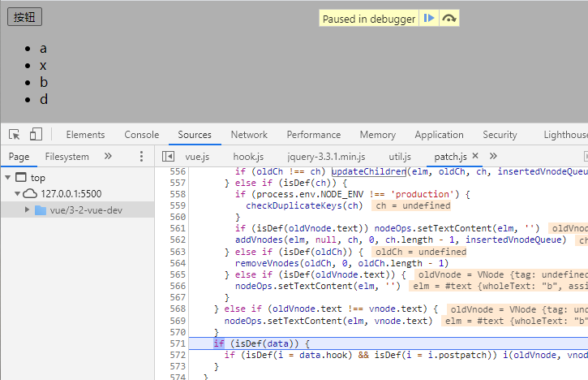Image resolution: width=588 pixels, height=380 pixels.
Task: Open hook.js file tab
Action: point(248,157)
